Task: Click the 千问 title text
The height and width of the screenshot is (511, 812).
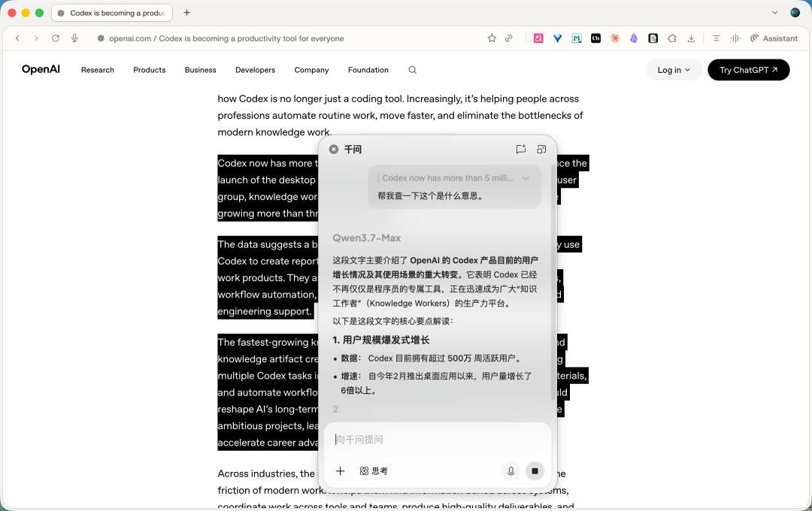Action: (353, 149)
